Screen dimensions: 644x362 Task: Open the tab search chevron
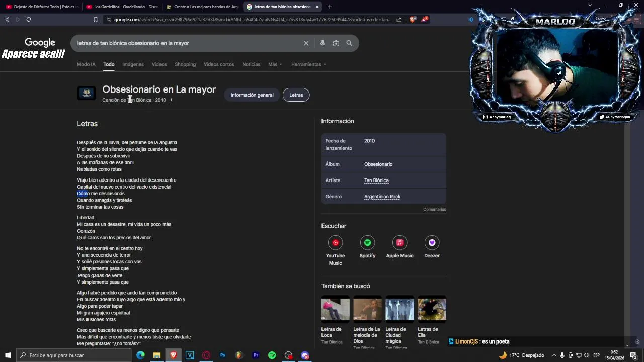[x=590, y=5]
